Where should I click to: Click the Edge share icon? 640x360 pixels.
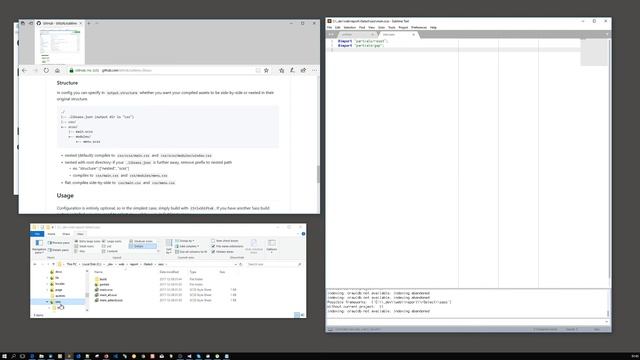(303, 70)
